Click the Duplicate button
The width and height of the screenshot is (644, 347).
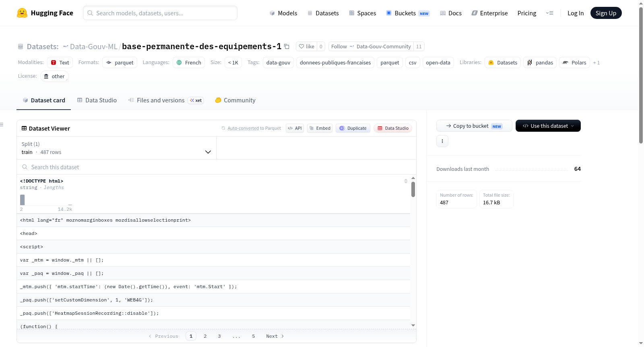pos(353,128)
